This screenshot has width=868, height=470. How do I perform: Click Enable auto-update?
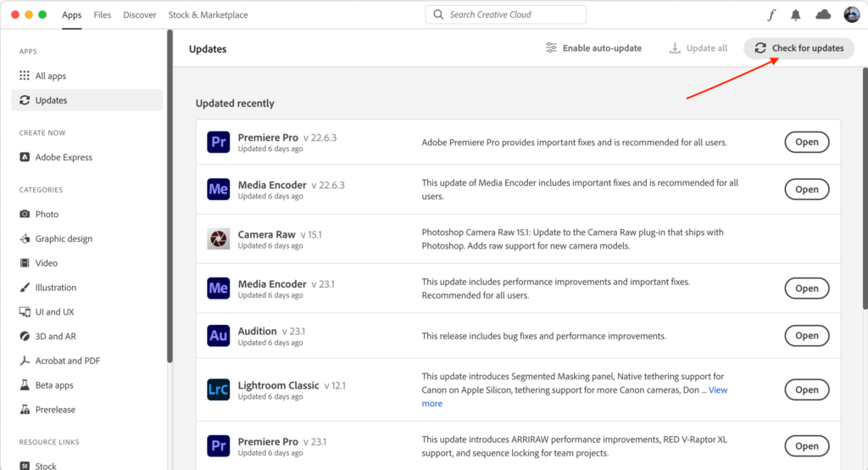pyautogui.click(x=593, y=48)
